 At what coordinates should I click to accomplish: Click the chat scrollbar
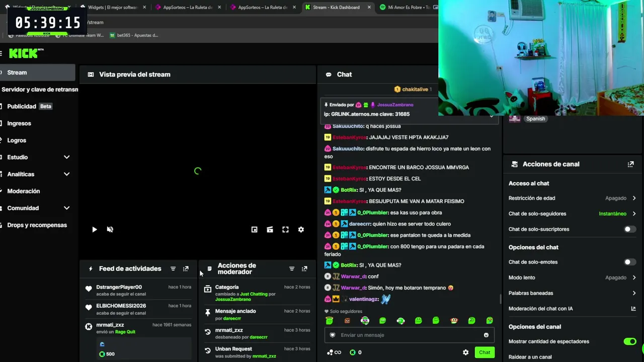(x=501, y=300)
